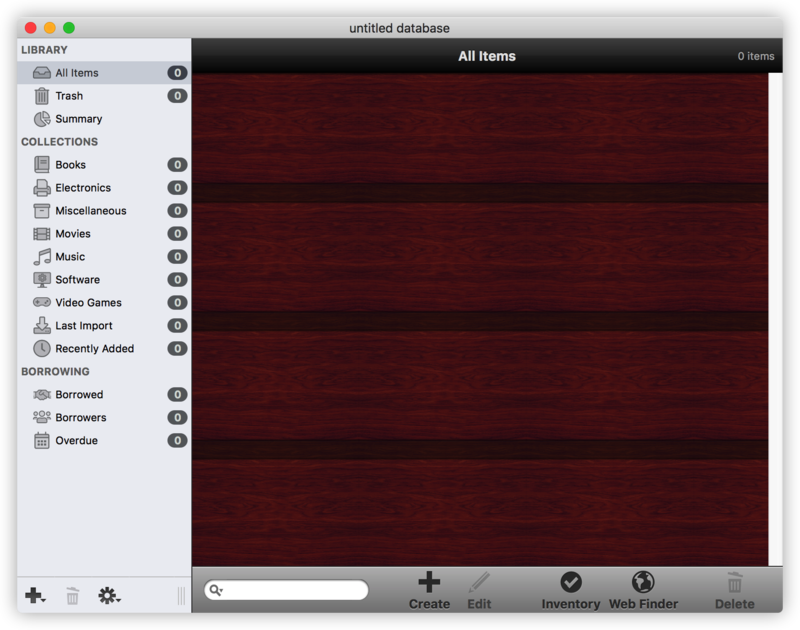Expand the add collection plus dropdown

(x=34, y=596)
